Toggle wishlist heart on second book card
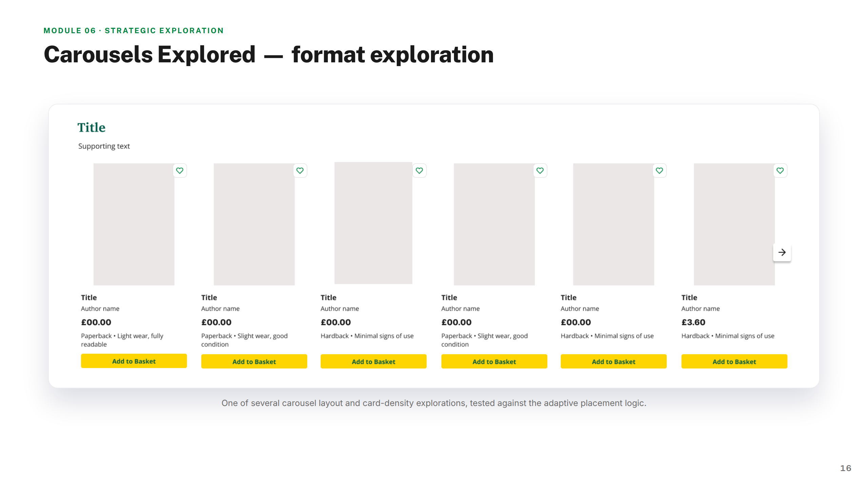The width and height of the screenshot is (868, 488). point(300,170)
